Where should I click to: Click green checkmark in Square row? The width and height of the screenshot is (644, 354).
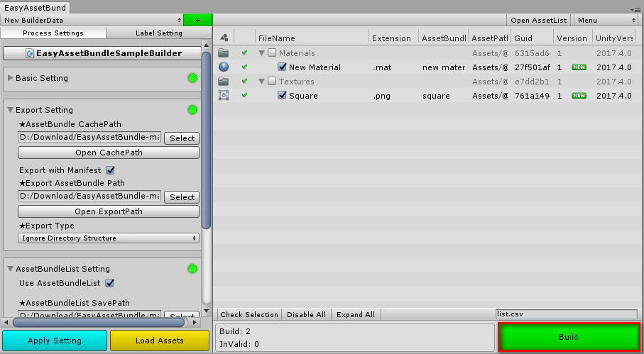click(x=245, y=95)
